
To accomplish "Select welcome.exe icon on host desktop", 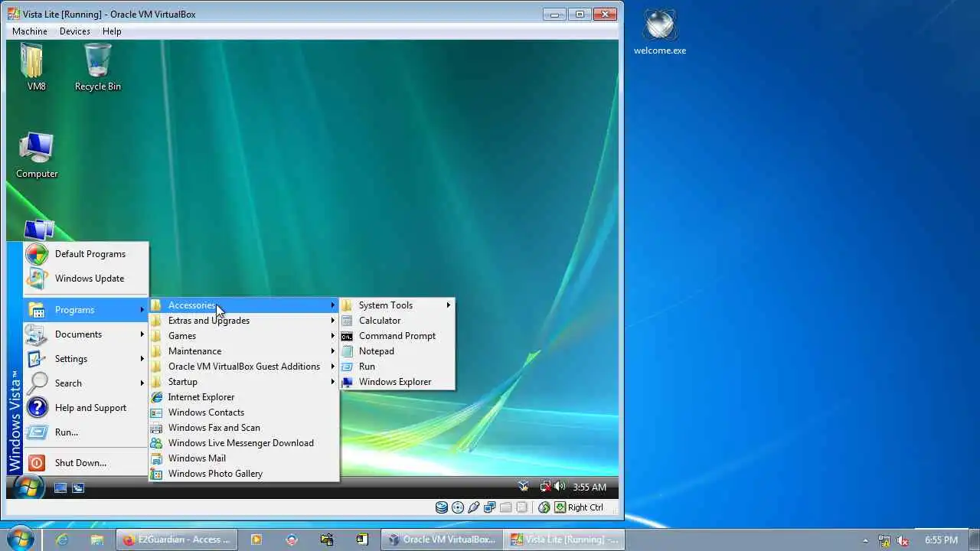I will coord(659,32).
